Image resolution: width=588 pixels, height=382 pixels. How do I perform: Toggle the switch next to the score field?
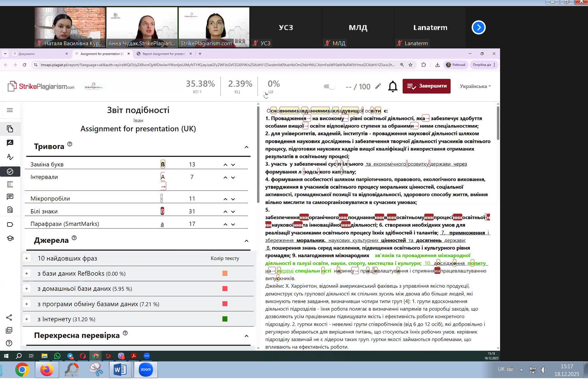(x=329, y=87)
